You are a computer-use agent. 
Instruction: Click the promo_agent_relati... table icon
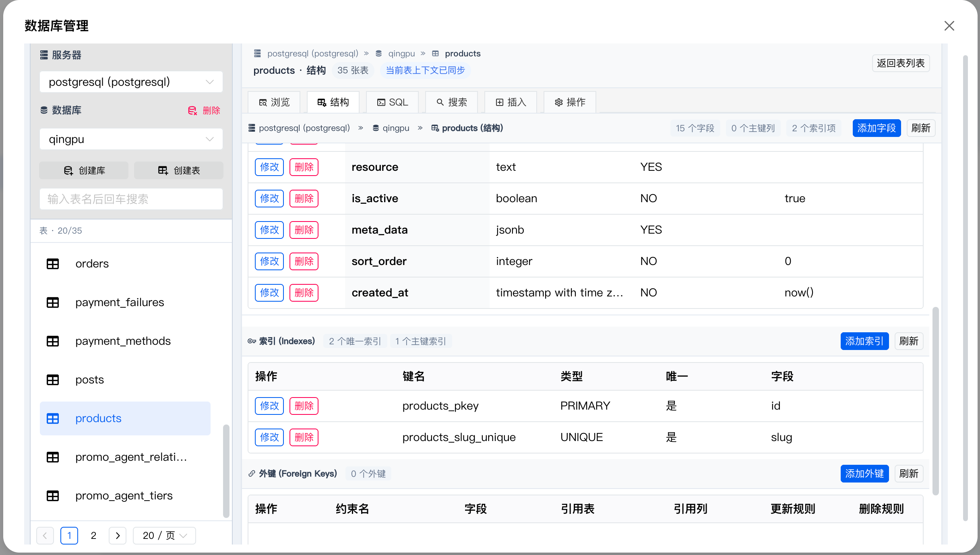pos(53,457)
